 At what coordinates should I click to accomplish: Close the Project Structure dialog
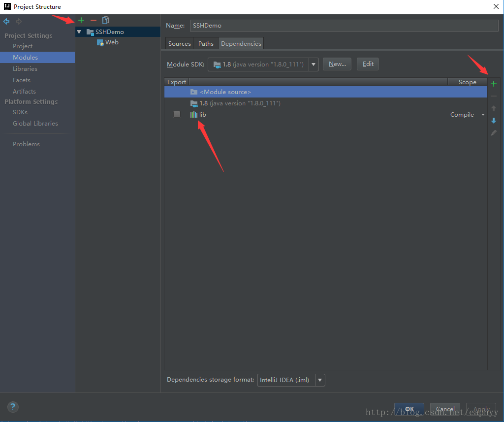point(496,6)
